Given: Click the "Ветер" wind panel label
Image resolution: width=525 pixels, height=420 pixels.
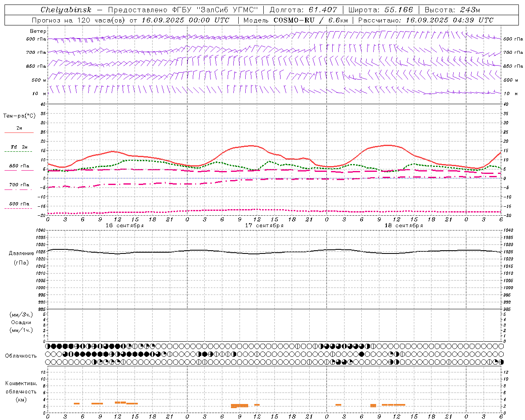Looking at the screenshot, I should (38, 31).
